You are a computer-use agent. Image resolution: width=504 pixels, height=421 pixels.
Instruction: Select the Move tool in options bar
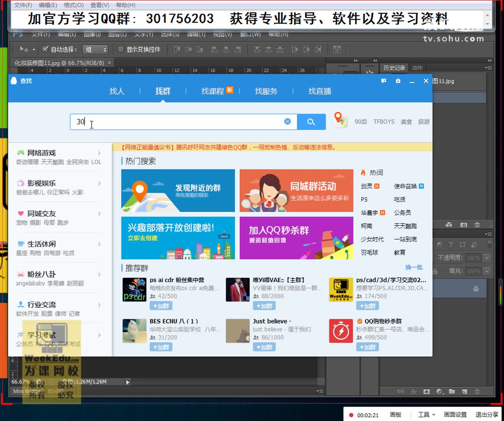(24, 49)
